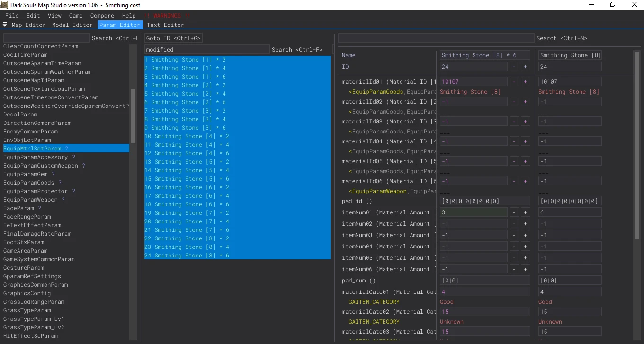
Task: Click the materialId01 field label
Action: pyautogui.click(x=389, y=82)
